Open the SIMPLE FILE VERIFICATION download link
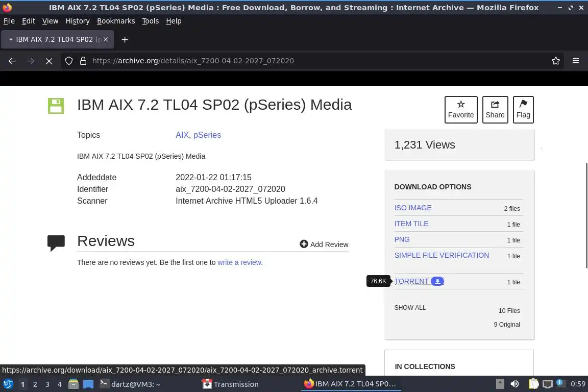Screen dimensions: 588x392 click(x=442, y=255)
